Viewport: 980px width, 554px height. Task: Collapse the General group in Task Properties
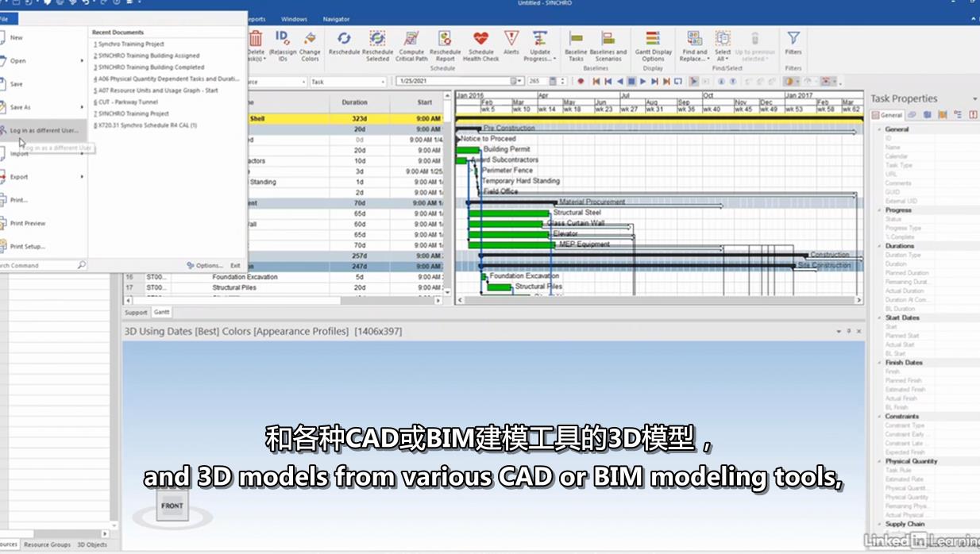tap(881, 129)
